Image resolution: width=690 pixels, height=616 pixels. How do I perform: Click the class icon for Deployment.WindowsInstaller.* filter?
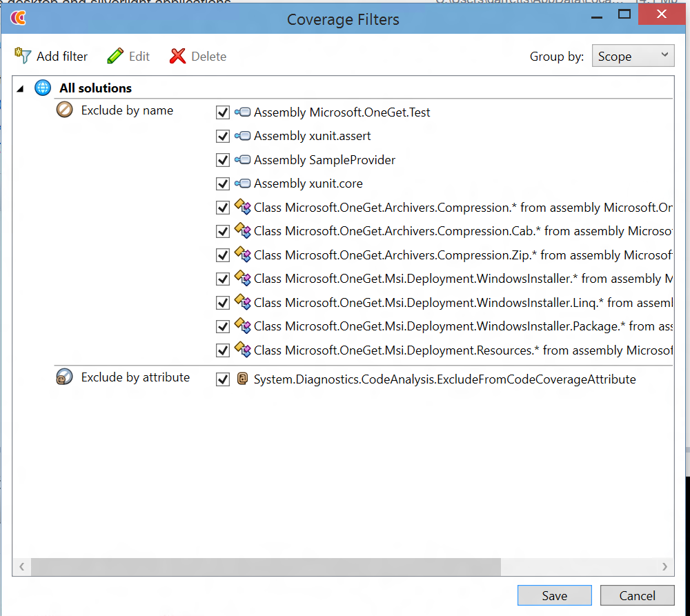pos(242,277)
